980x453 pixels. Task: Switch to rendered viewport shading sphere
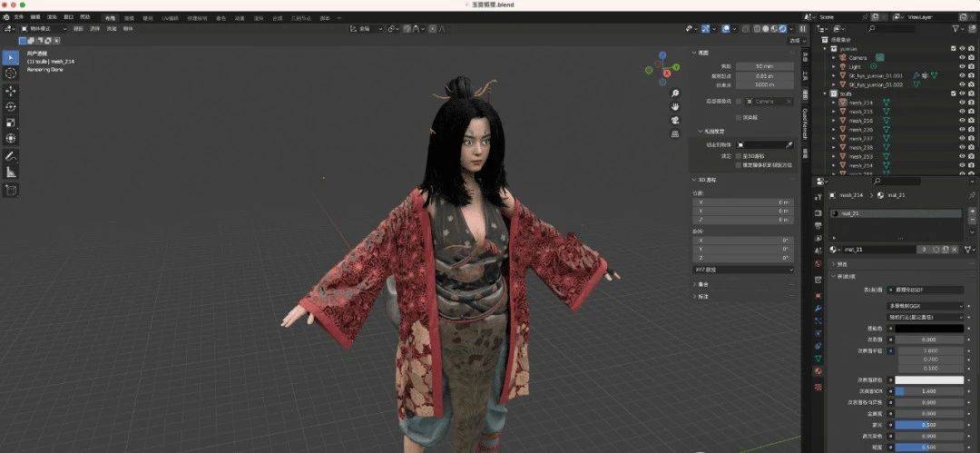coord(782,28)
